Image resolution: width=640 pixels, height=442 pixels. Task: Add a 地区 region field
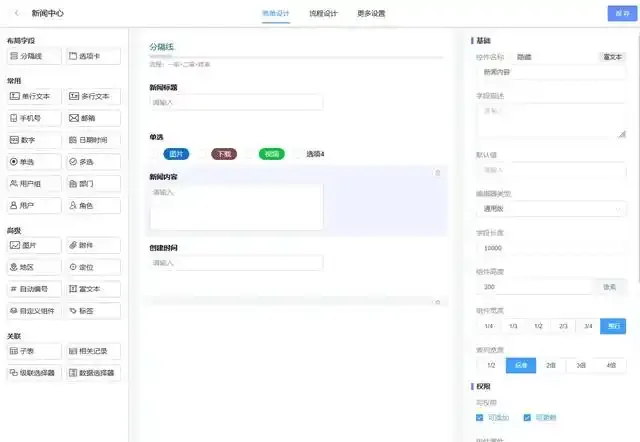[34, 267]
